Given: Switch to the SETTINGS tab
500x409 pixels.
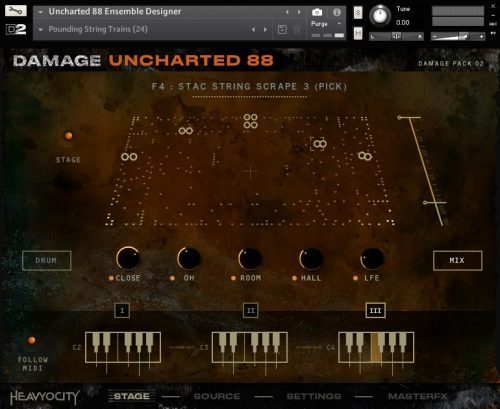Looking at the screenshot, I should click(314, 396).
